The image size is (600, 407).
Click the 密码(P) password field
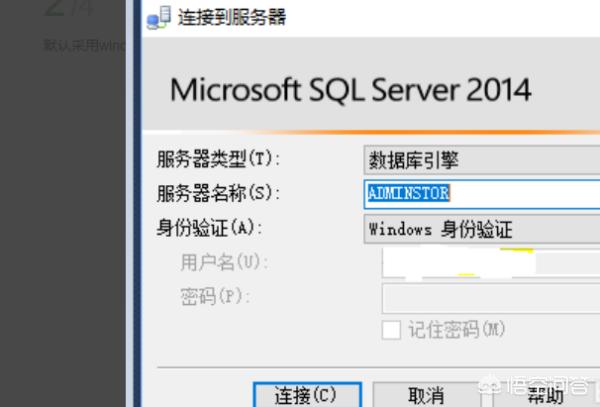pos(491,298)
